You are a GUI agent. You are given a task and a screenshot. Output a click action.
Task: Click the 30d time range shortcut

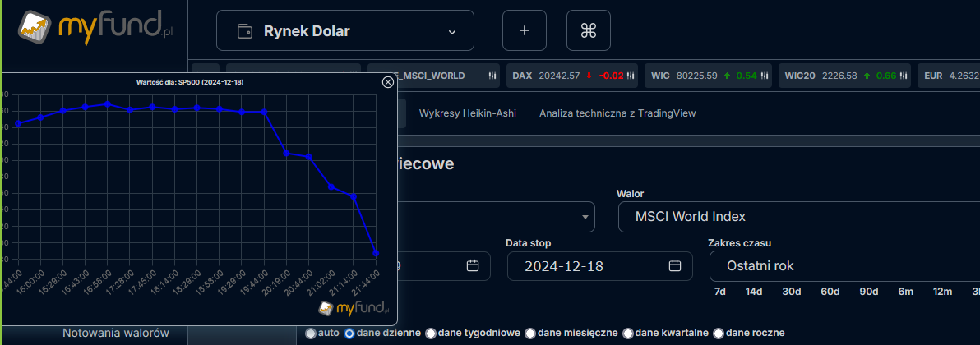791,292
